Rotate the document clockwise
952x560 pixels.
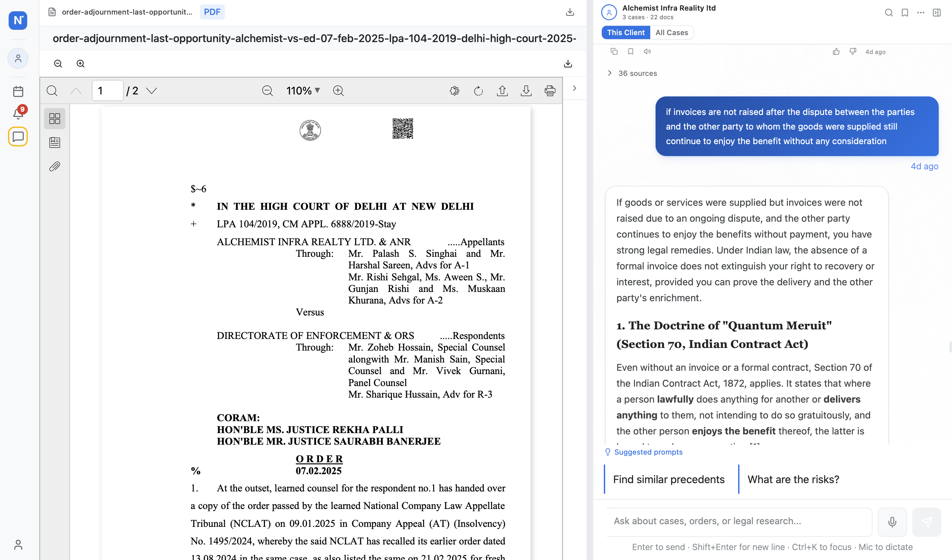click(478, 90)
